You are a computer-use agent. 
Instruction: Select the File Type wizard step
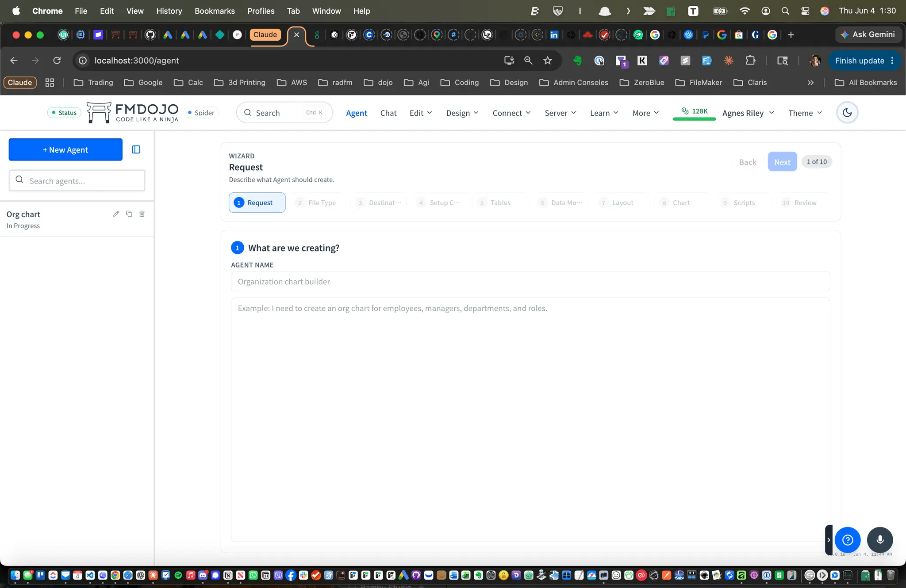(x=316, y=202)
